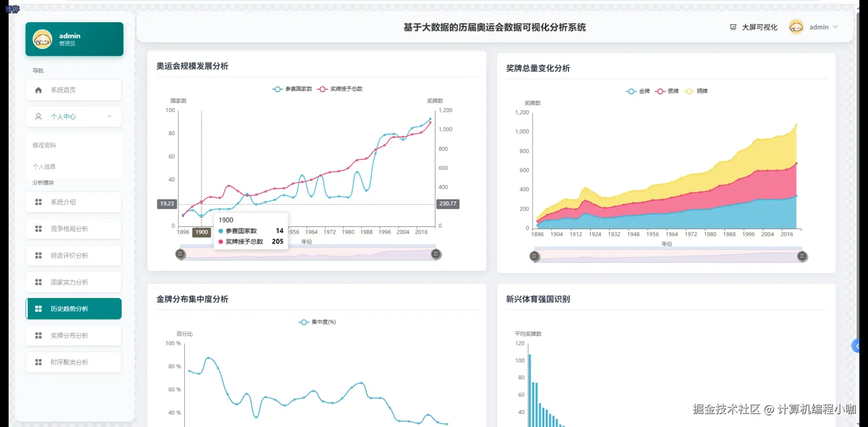Go to 综合评价分析 page
Viewport: 868px width, 427px height.
click(74, 255)
